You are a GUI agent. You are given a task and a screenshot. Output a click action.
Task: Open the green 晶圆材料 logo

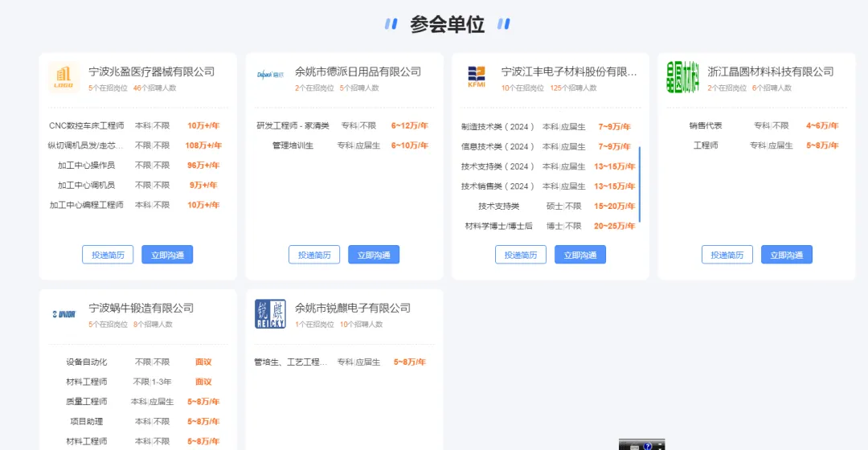click(682, 77)
